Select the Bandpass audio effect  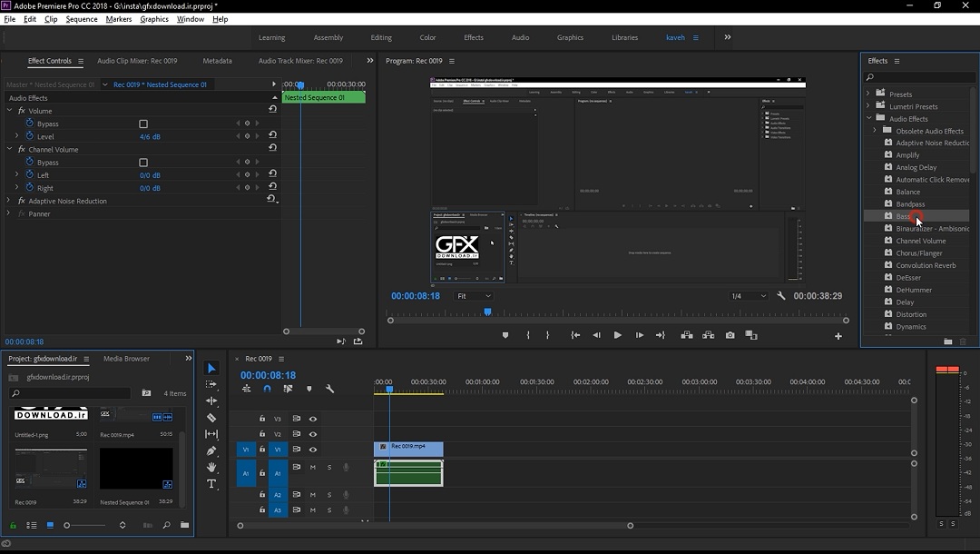click(x=910, y=204)
